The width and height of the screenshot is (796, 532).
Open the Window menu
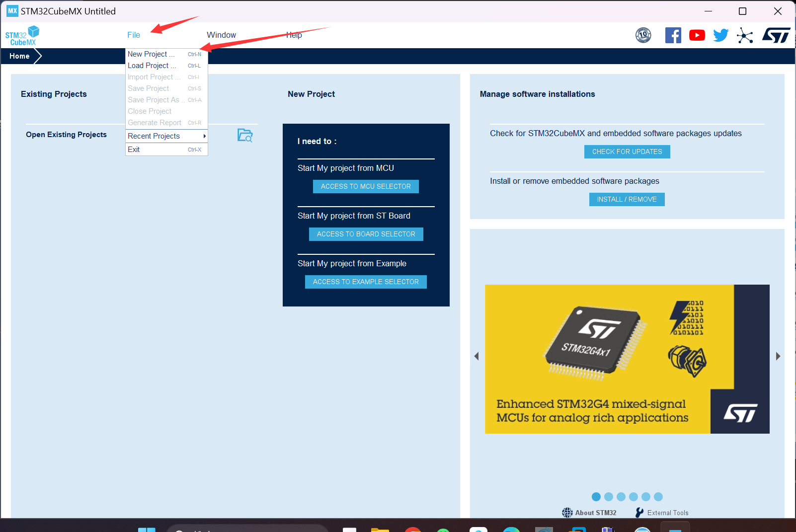point(221,35)
